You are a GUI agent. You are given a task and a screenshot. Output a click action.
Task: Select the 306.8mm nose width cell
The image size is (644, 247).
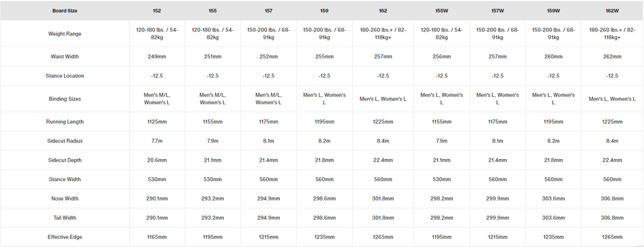613,199
